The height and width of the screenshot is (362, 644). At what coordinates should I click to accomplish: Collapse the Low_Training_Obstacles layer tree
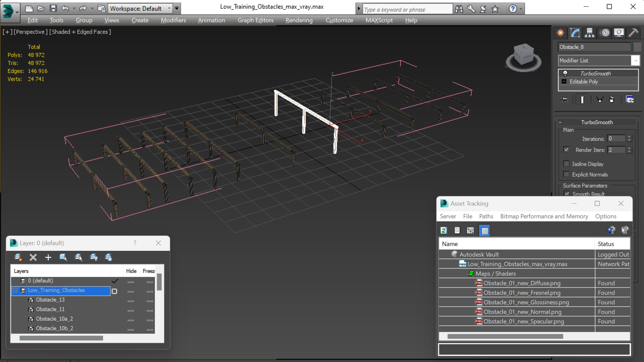pyautogui.click(x=15, y=290)
